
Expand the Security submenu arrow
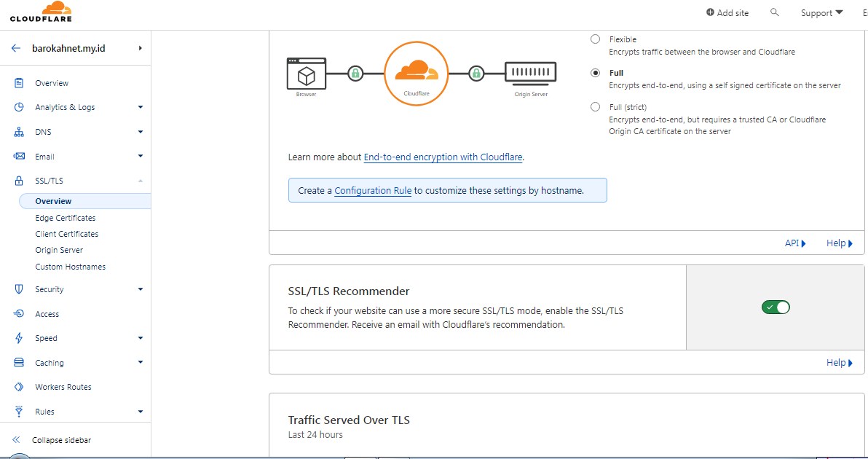coord(141,289)
